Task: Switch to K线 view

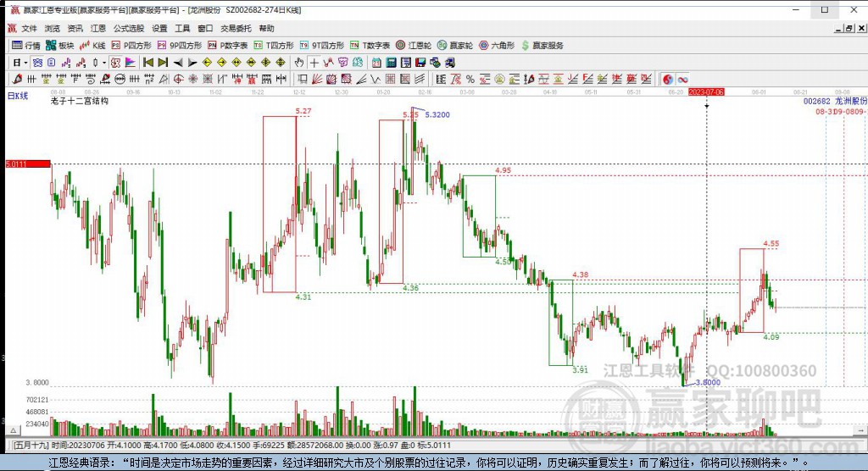Action: coord(92,46)
